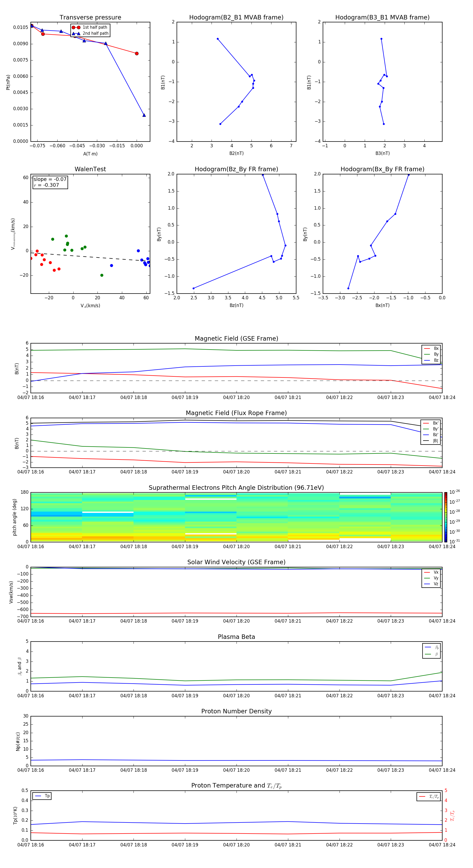Click the lone green point below −20 in WalenTest

(x=102, y=275)
